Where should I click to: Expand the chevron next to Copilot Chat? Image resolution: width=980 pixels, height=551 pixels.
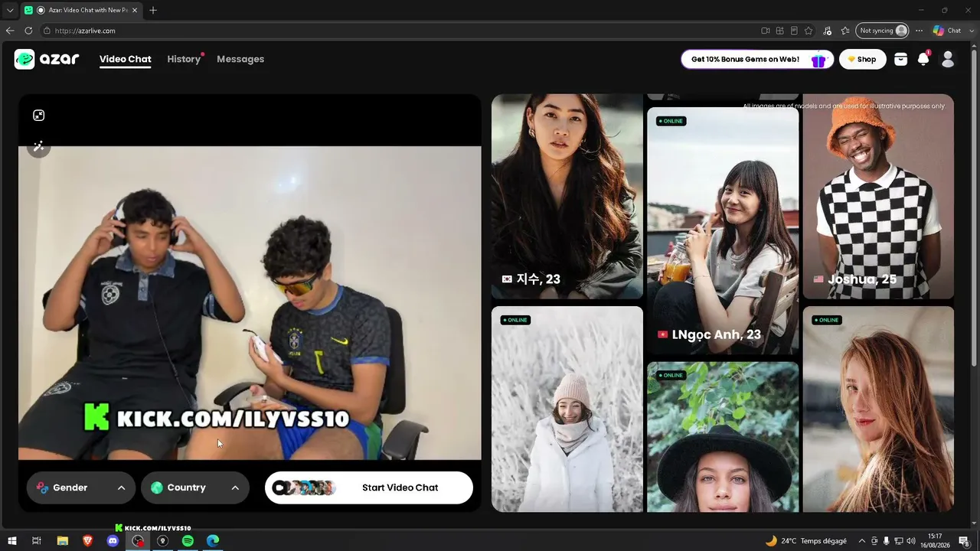click(971, 31)
